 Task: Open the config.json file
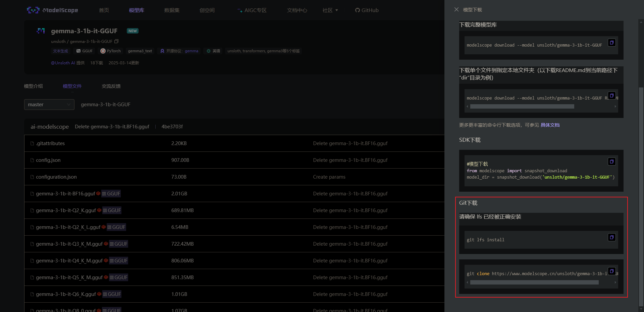(48, 160)
